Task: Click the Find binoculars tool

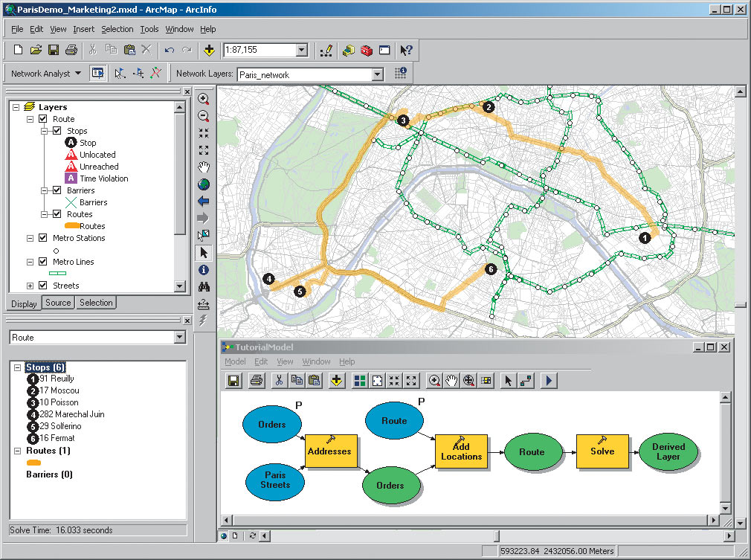Action: coord(204,287)
